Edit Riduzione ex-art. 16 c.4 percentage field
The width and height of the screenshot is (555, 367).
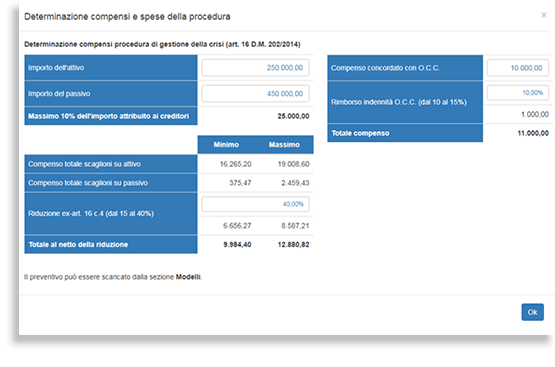point(255,204)
